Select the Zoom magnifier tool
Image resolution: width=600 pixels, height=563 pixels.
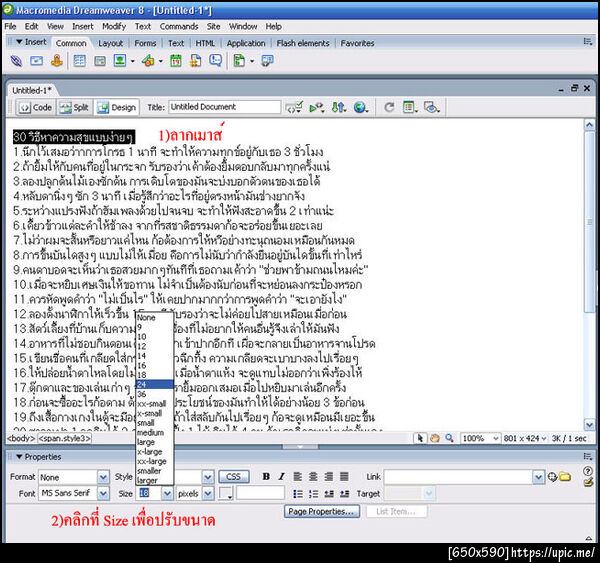449,438
